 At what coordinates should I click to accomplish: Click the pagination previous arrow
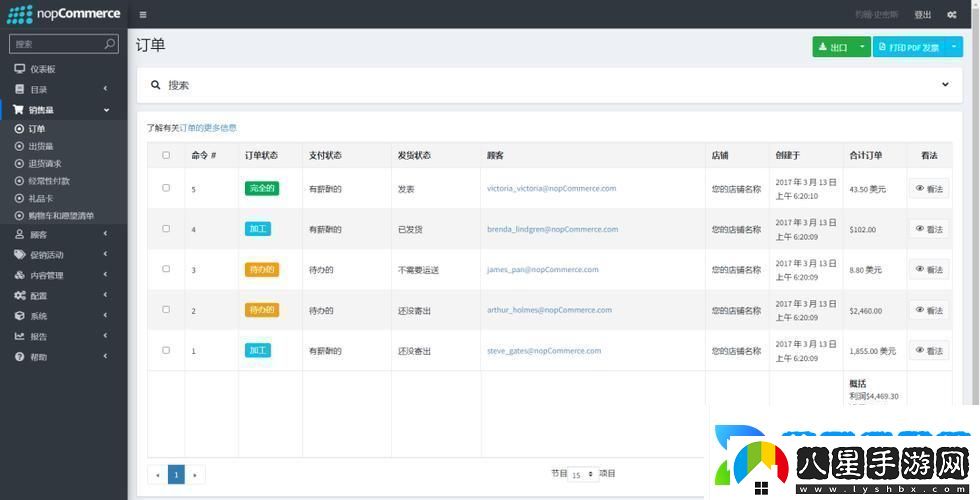158,475
